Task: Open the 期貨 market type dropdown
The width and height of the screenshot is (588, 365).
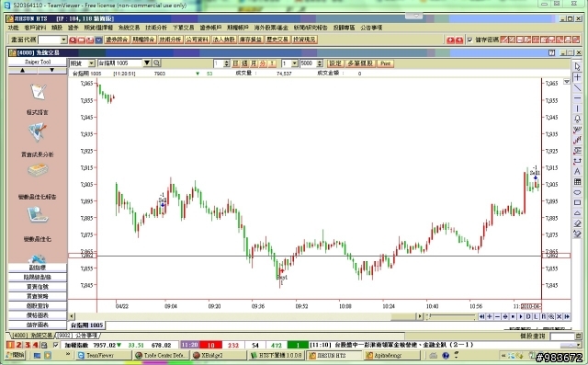Action: (x=91, y=63)
